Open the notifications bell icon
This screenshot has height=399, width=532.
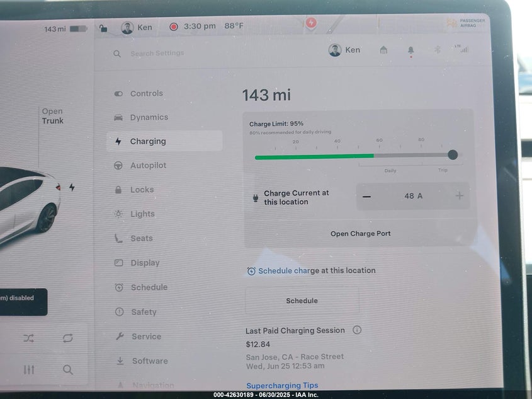(x=410, y=50)
